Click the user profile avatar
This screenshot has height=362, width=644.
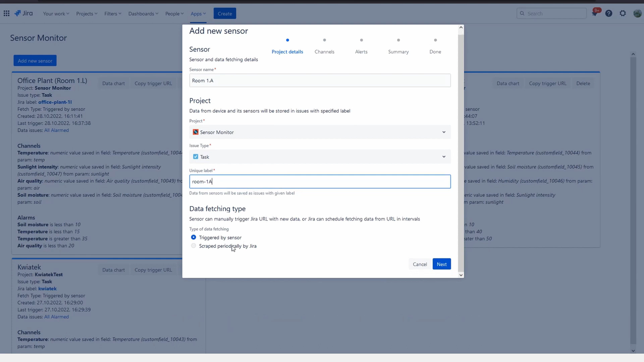coord(637,13)
